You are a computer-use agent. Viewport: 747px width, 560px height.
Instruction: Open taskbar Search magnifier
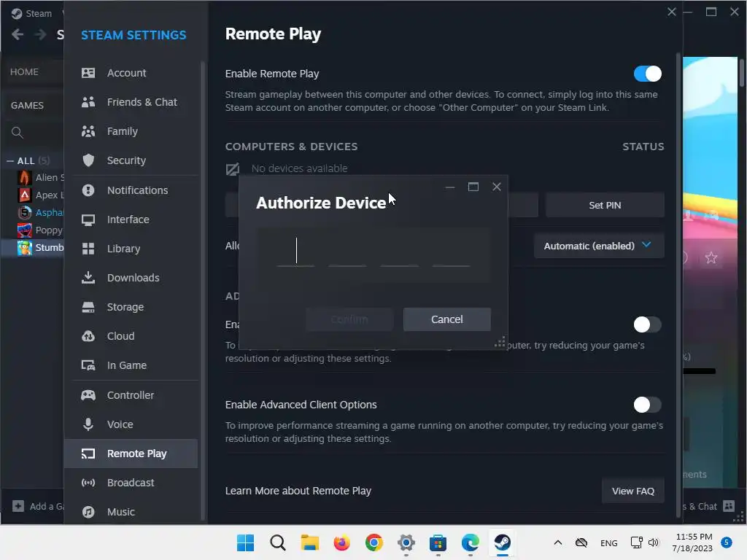(278, 542)
